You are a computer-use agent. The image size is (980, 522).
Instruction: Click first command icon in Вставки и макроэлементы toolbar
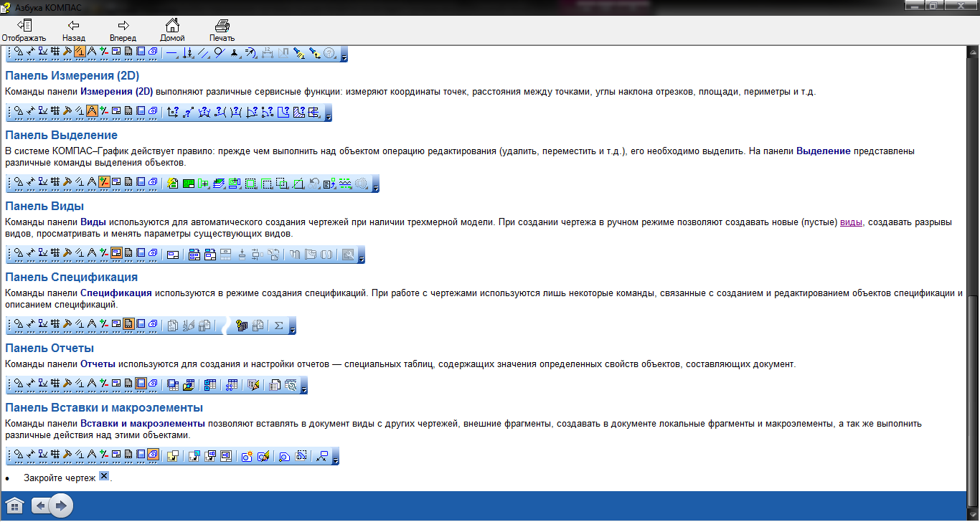172,456
